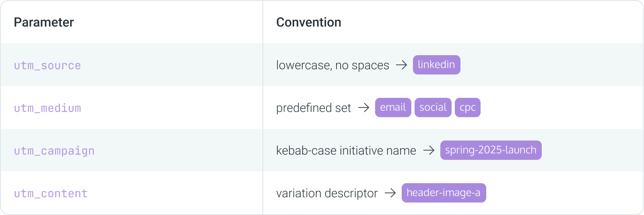Click the utm_content parameter
The height and width of the screenshot is (215, 644).
pyautogui.click(x=51, y=193)
